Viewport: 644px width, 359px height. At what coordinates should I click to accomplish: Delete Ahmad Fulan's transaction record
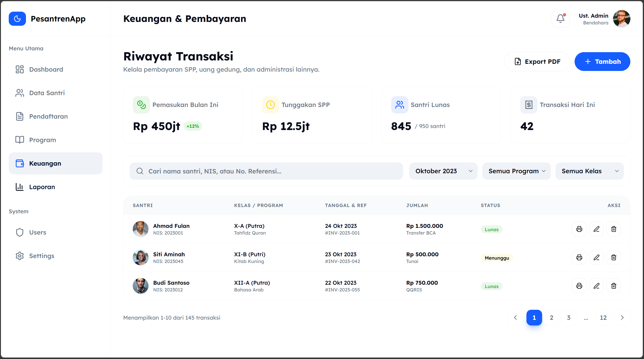614,229
